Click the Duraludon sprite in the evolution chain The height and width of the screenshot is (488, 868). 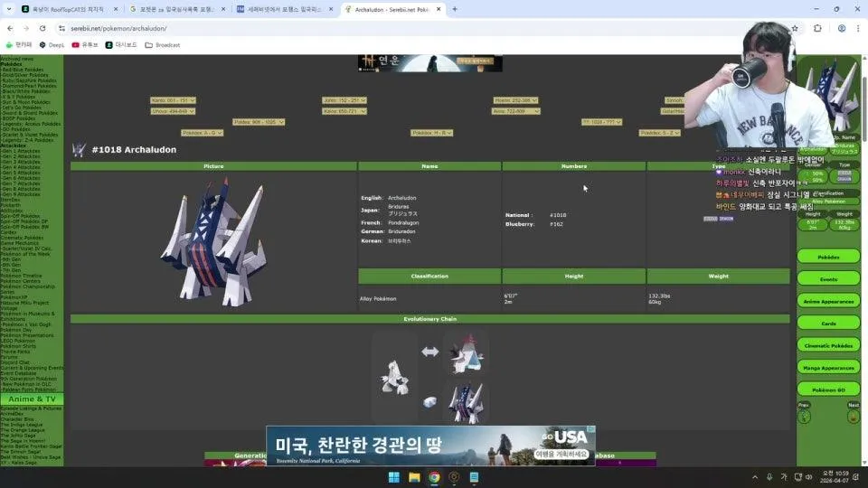coord(395,379)
